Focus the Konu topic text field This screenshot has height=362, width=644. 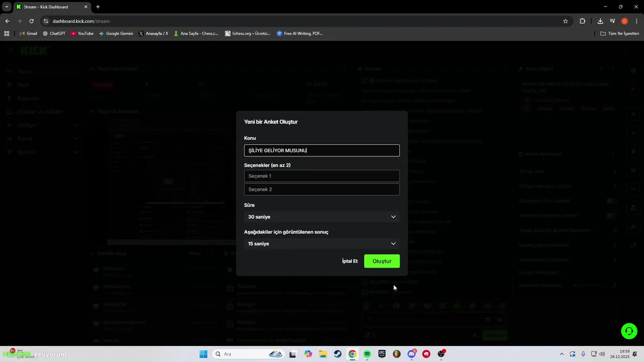322,150
